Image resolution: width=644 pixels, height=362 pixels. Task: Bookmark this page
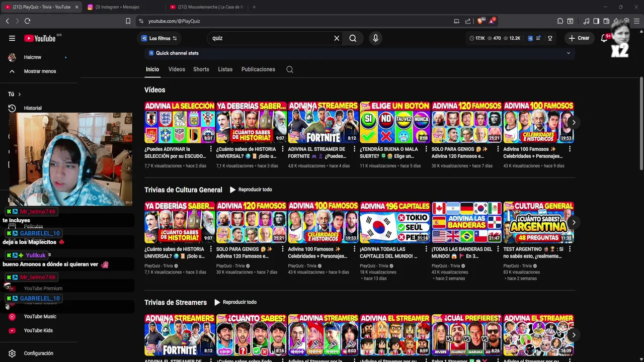pyautogui.click(x=128, y=21)
